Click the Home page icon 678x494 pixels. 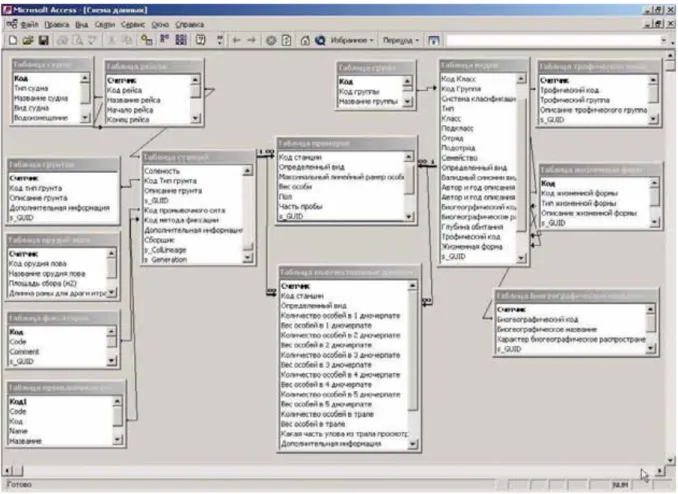(305, 40)
